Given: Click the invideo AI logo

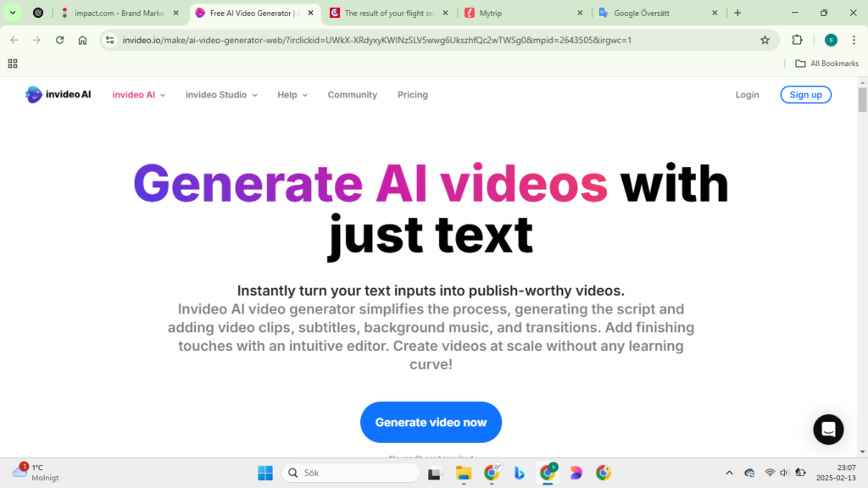Looking at the screenshot, I should click(x=58, y=95).
